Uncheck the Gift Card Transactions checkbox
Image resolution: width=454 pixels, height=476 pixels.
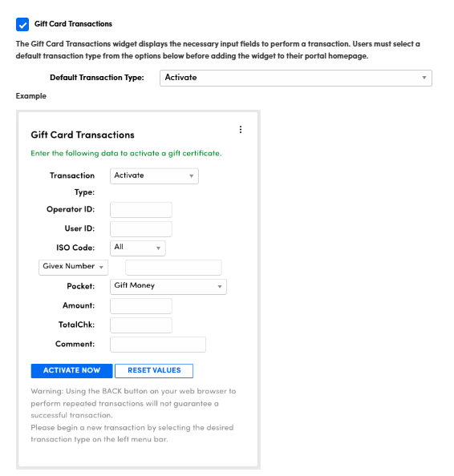point(22,24)
